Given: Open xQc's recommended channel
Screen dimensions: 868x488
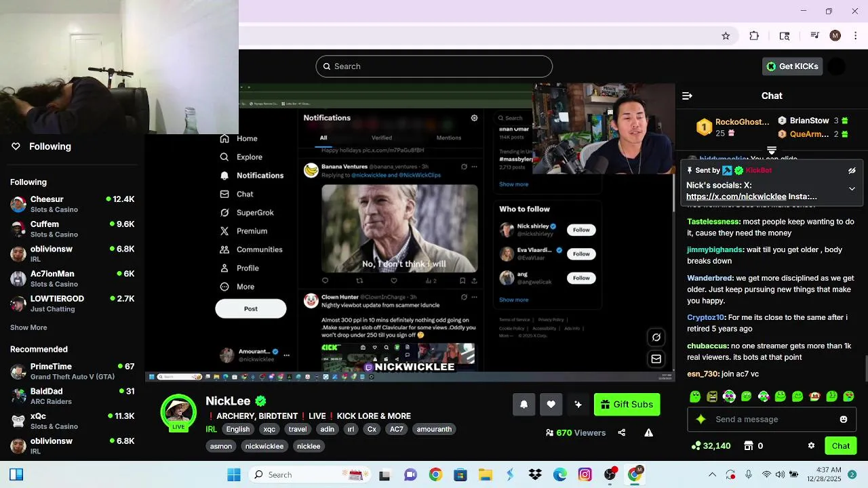Looking at the screenshot, I should pyautogui.click(x=72, y=421).
